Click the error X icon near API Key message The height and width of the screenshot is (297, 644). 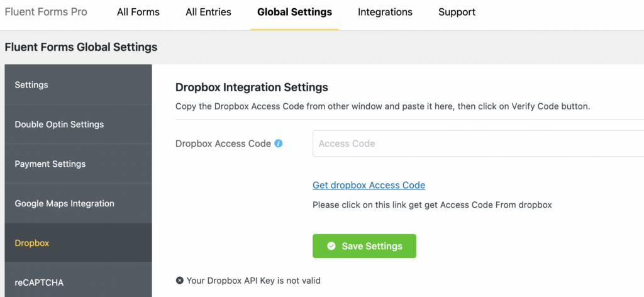click(179, 281)
